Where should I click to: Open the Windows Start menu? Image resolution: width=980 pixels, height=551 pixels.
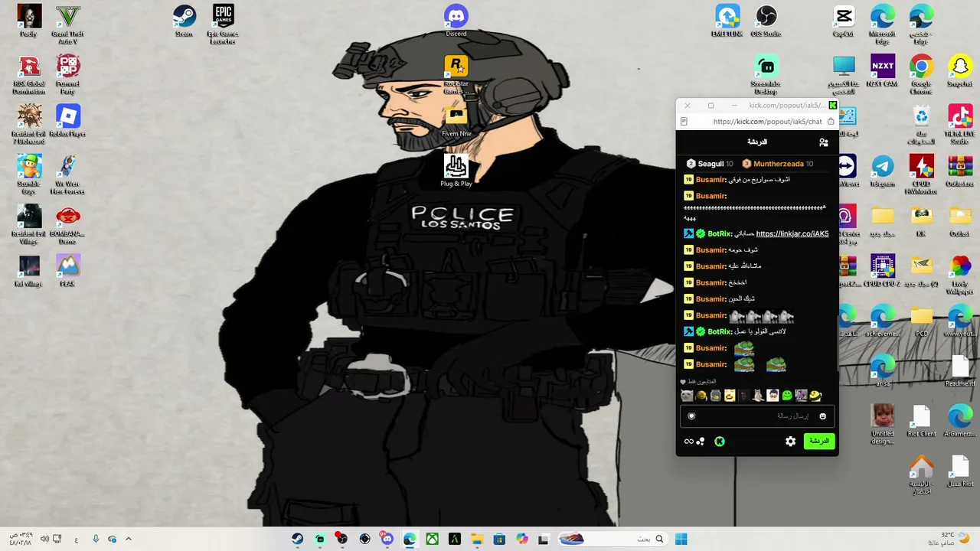coord(681,540)
